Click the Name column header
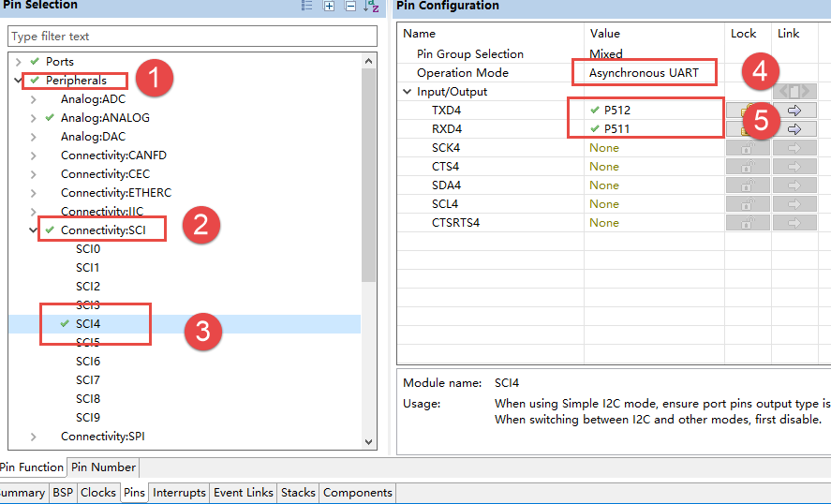 419,34
